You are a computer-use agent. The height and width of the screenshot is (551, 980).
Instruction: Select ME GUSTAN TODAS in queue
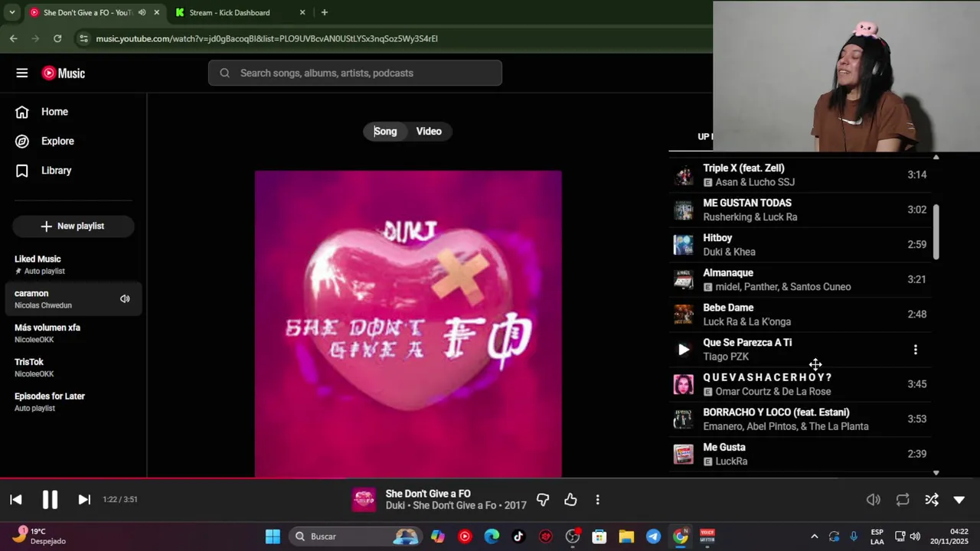click(x=800, y=210)
